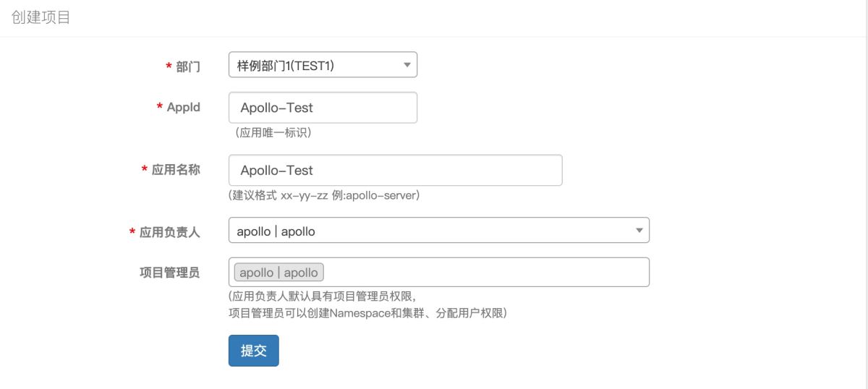Click the (应用唯一标识) hint text
The height and width of the screenshot is (389, 868).
pyautogui.click(x=270, y=133)
